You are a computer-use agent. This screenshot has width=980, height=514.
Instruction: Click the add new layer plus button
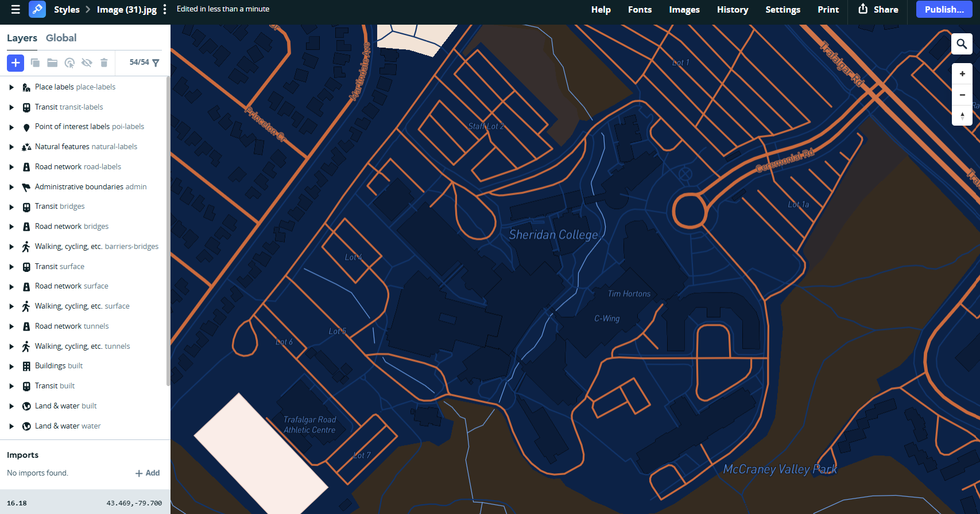pyautogui.click(x=16, y=63)
